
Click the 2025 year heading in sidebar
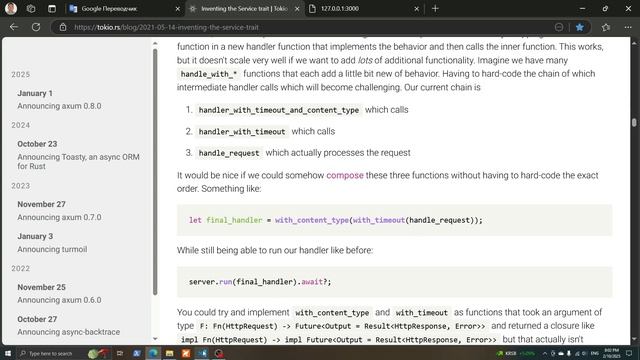pyautogui.click(x=20, y=74)
